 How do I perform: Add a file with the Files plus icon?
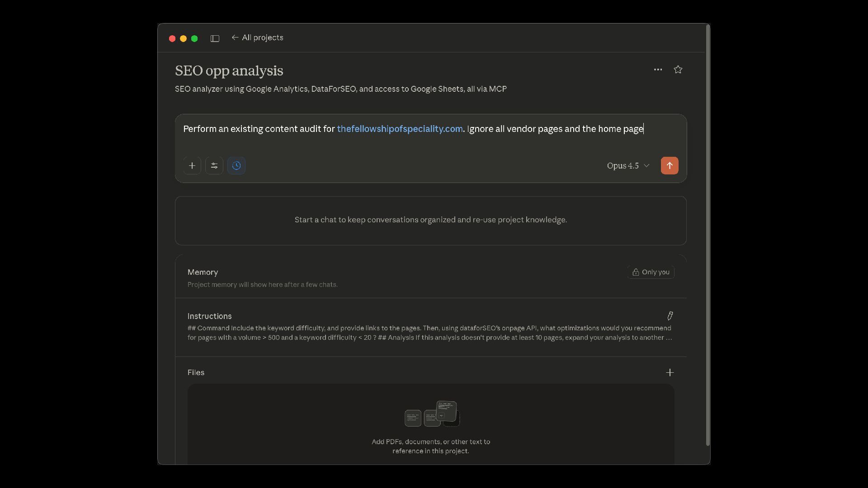coord(670,372)
